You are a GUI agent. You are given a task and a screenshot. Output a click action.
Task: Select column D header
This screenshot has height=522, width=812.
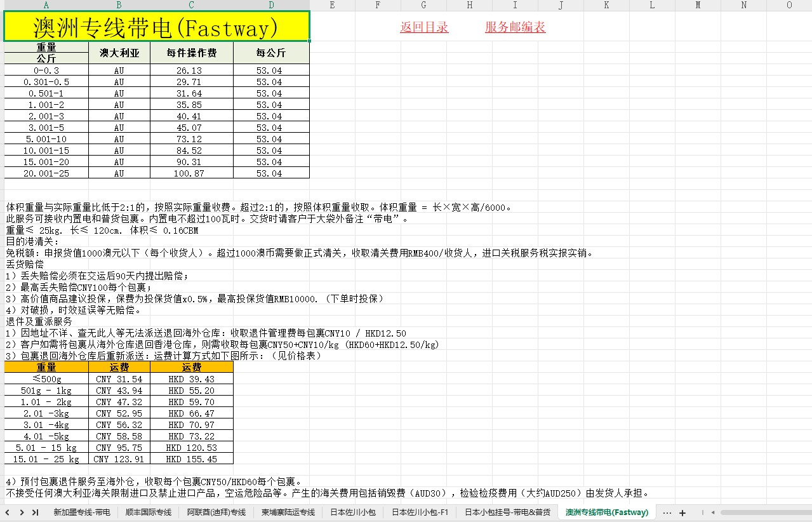point(271,5)
